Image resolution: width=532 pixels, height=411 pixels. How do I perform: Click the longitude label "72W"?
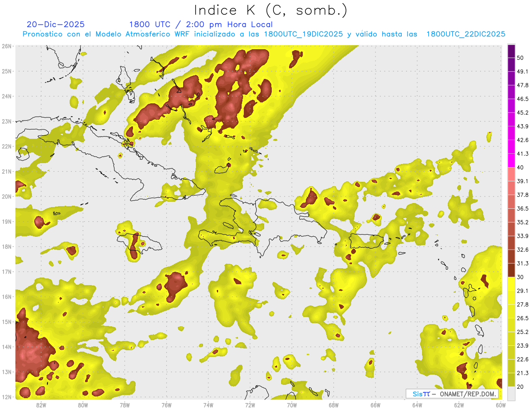point(250,405)
